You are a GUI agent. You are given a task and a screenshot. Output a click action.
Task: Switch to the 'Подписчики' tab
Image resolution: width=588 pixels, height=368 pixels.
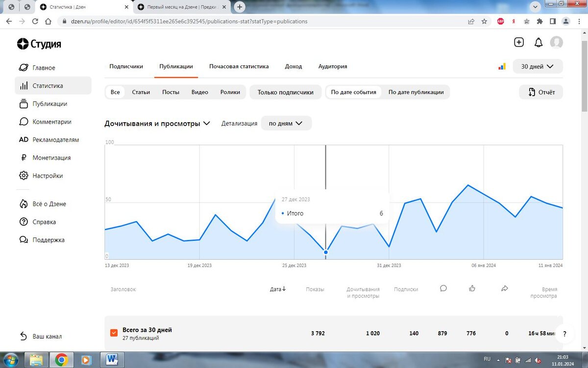pyautogui.click(x=126, y=66)
